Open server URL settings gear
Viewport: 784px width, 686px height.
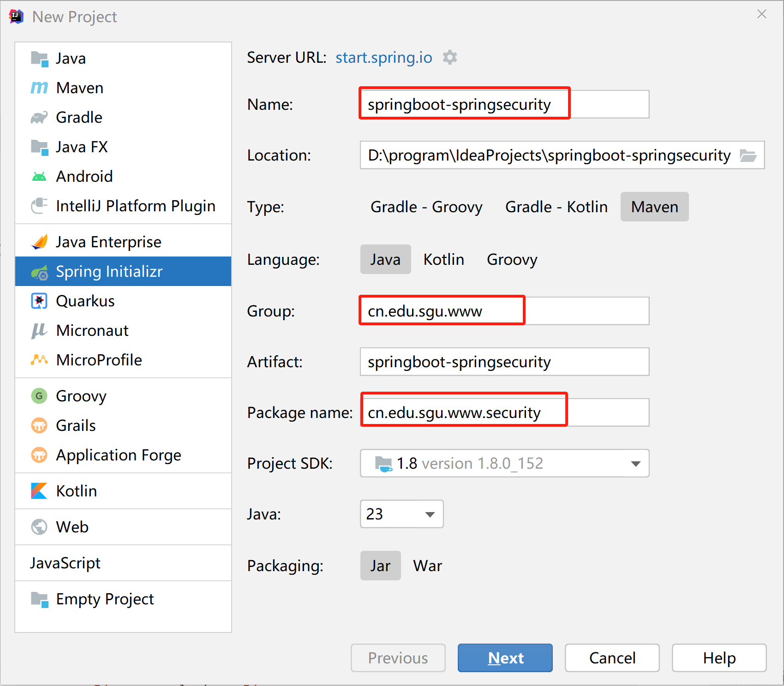450,58
